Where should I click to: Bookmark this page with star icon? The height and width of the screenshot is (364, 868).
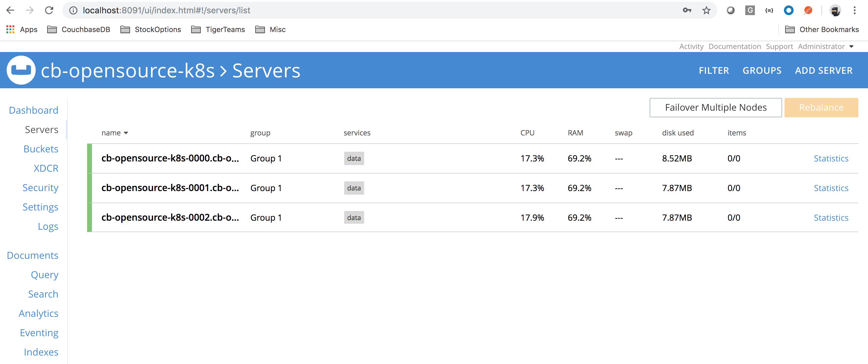tap(706, 11)
